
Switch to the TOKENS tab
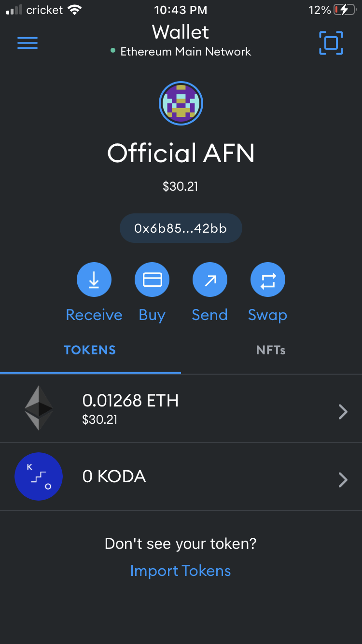[x=90, y=350]
